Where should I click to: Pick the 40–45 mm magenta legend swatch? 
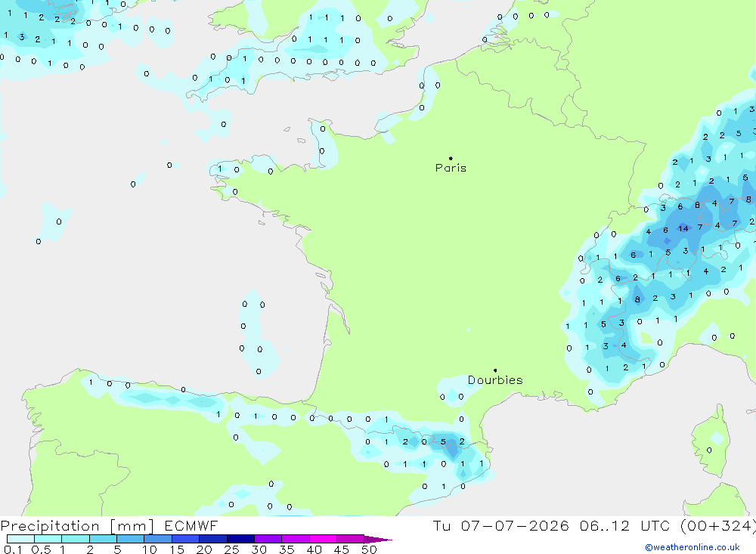323,539
